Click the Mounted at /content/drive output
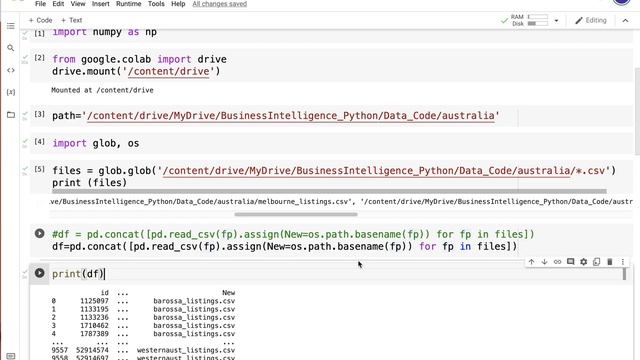 102,90
